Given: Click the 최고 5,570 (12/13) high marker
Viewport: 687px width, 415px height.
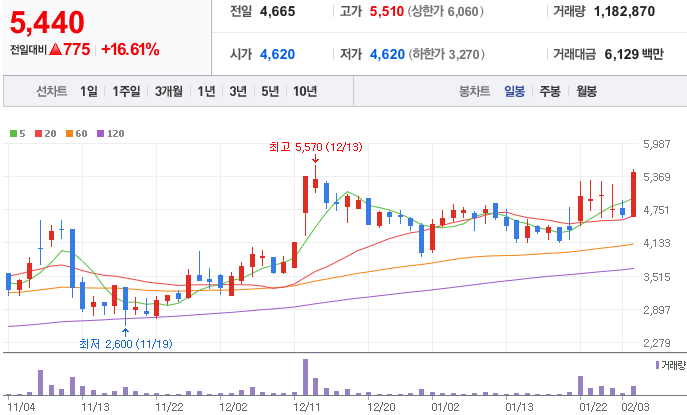Looking at the screenshot, I should (316, 147).
